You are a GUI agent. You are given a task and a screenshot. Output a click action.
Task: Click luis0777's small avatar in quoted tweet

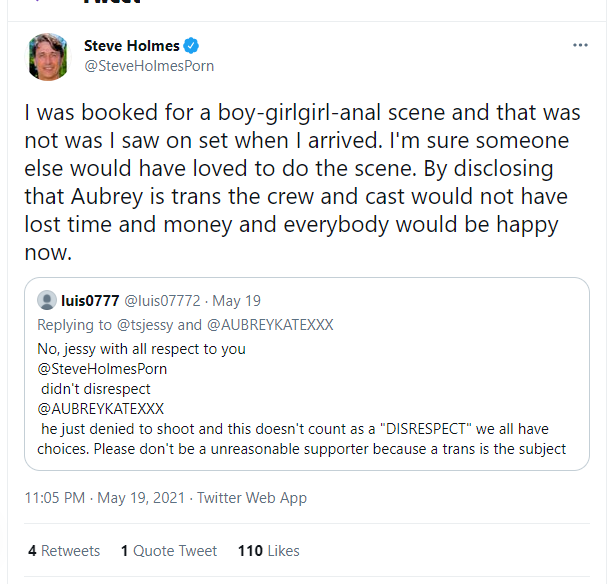[46, 300]
